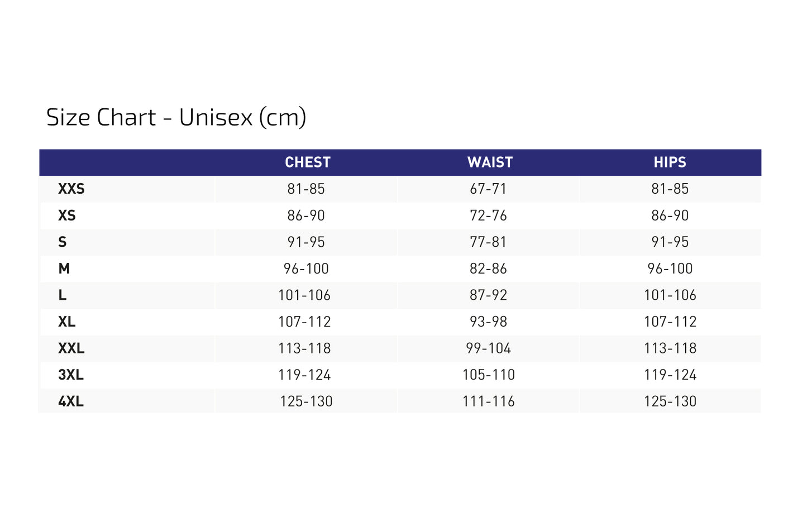Image resolution: width=807 pixels, height=532 pixels.
Task: Select the 4XL size row label
Action: 71,401
